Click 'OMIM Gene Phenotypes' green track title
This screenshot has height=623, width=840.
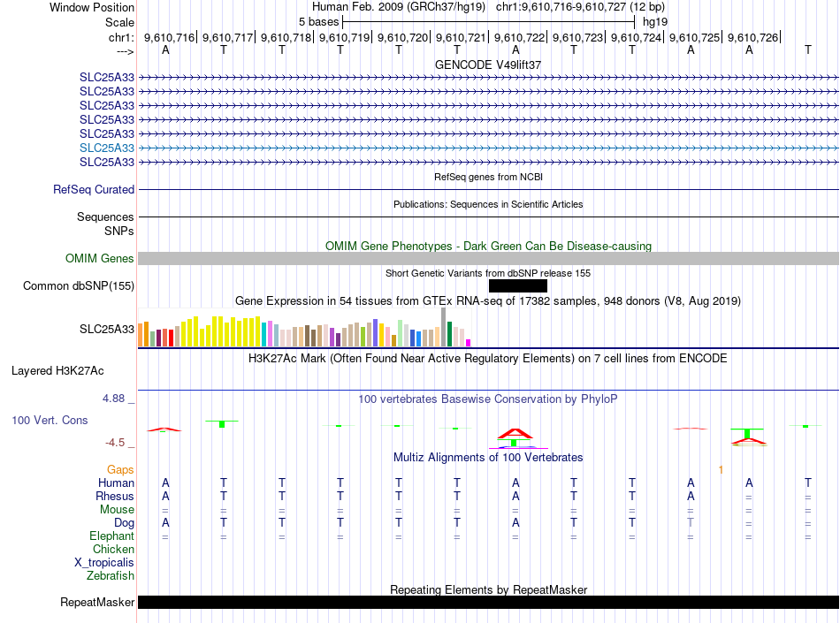pyautogui.click(x=489, y=247)
